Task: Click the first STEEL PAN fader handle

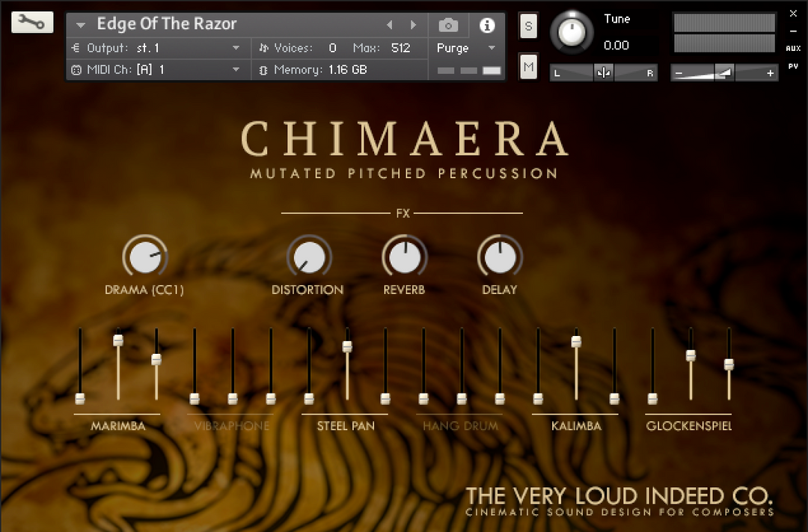Action: point(309,399)
